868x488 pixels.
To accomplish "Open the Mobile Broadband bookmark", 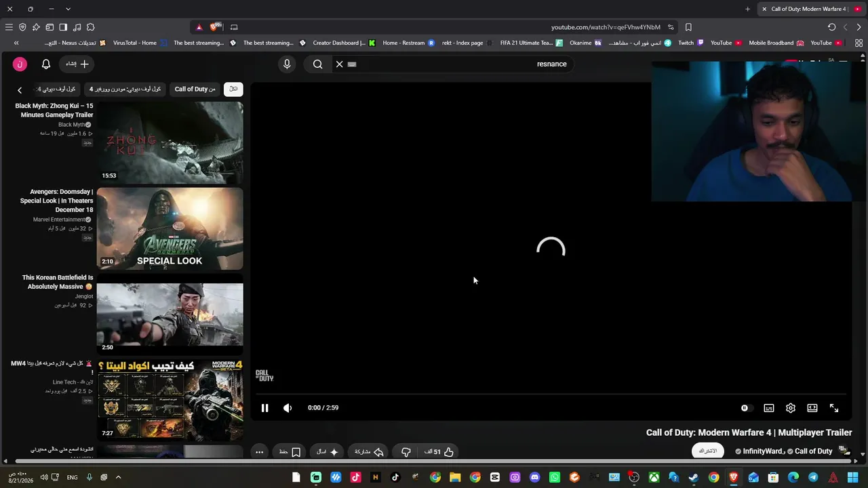I will coord(776,43).
